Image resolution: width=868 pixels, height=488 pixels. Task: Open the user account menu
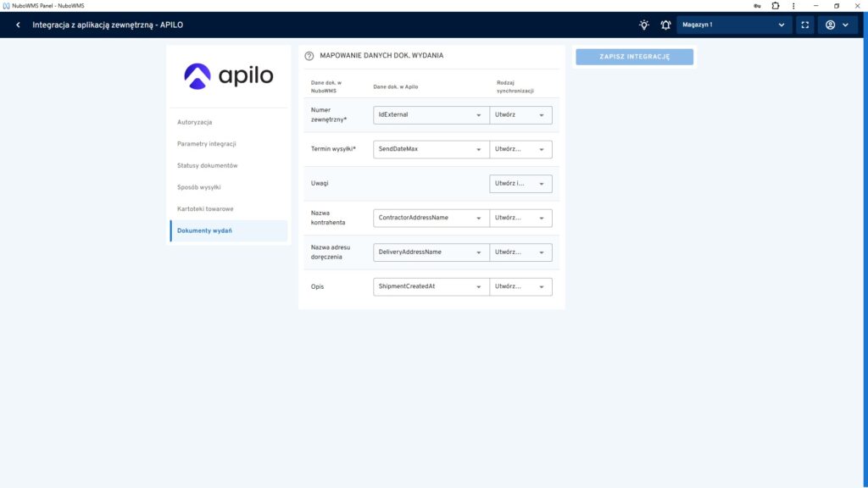point(837,25)
